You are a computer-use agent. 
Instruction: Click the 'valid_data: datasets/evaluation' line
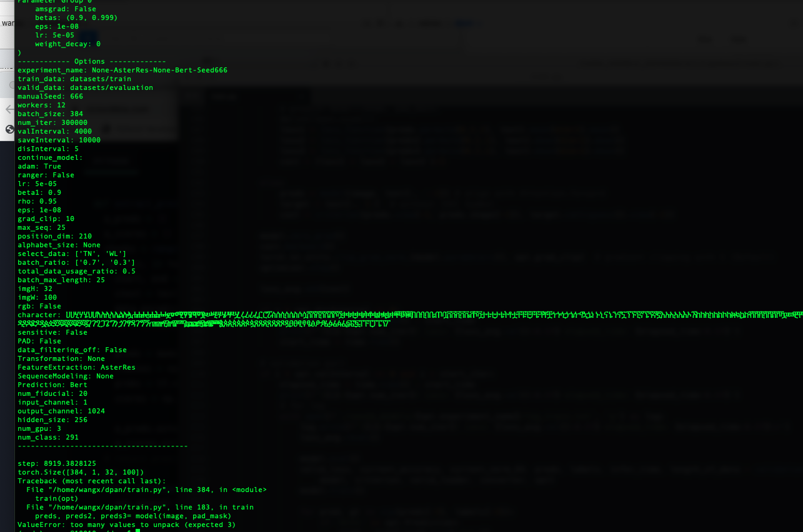tap(85, 87)
